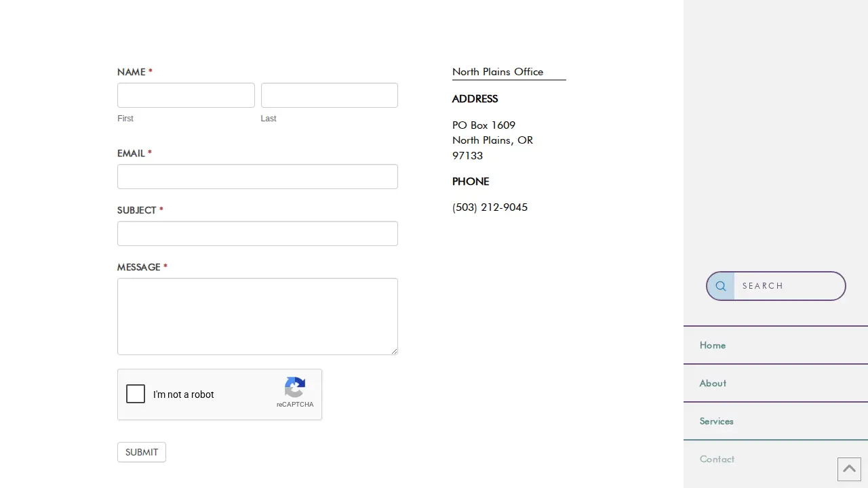
Task: Click the PHONE heading
Action: coord(471,182)
